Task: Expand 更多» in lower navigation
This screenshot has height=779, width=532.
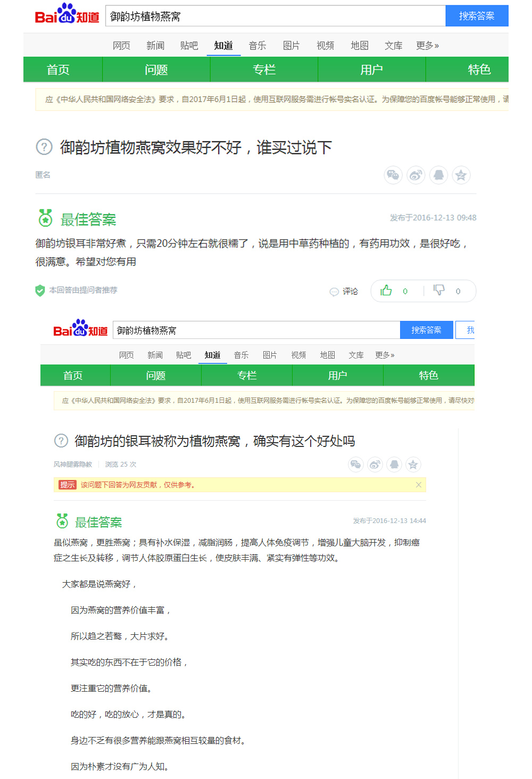Action: [385, 355]
